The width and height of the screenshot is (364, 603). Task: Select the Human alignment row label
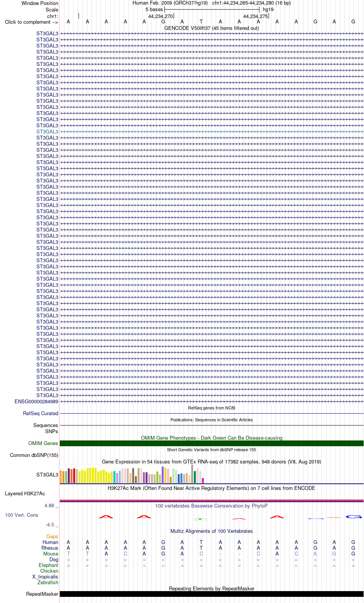[50, 542]
